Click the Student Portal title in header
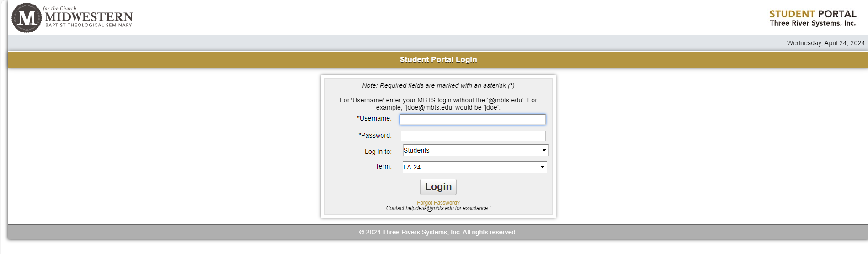The height and width of the screenshot is (254, 868). (812, 14)
